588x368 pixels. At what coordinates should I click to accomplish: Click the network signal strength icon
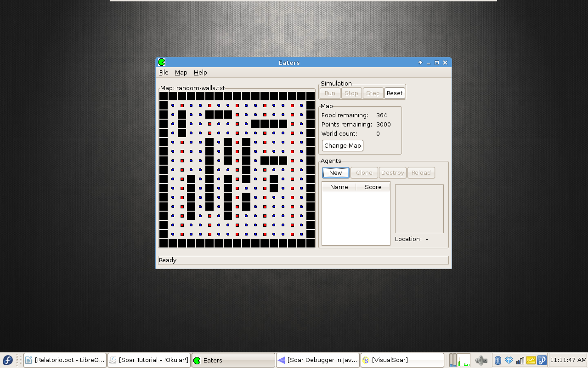pos(520,360)
